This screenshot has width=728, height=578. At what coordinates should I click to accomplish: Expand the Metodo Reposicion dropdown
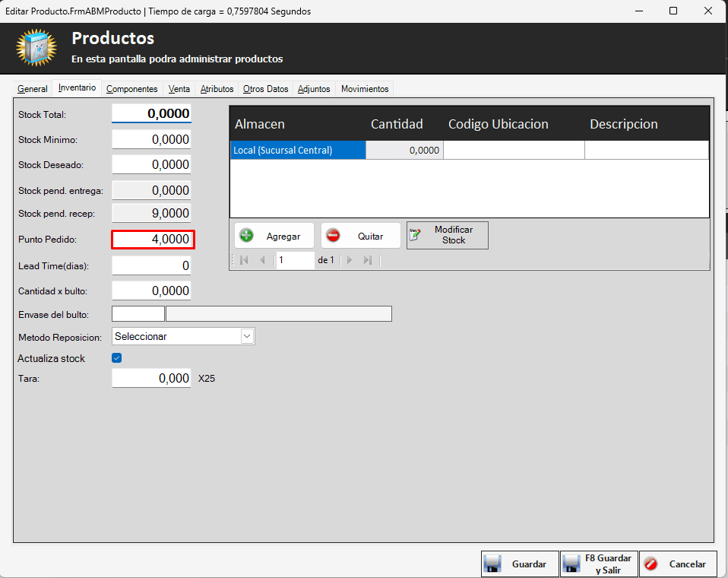(247, 336)
